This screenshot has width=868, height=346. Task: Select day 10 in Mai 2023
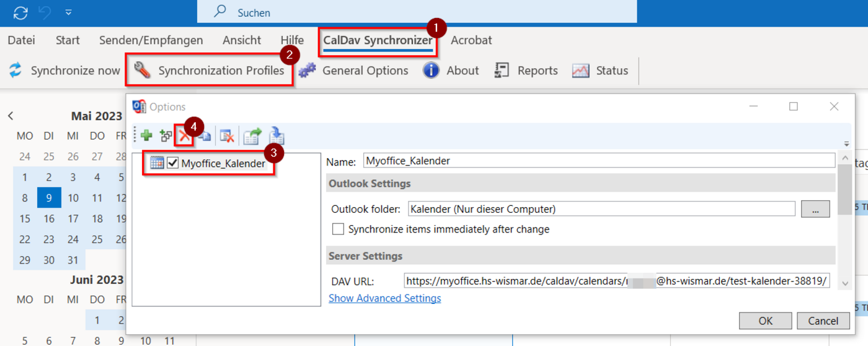73,198
